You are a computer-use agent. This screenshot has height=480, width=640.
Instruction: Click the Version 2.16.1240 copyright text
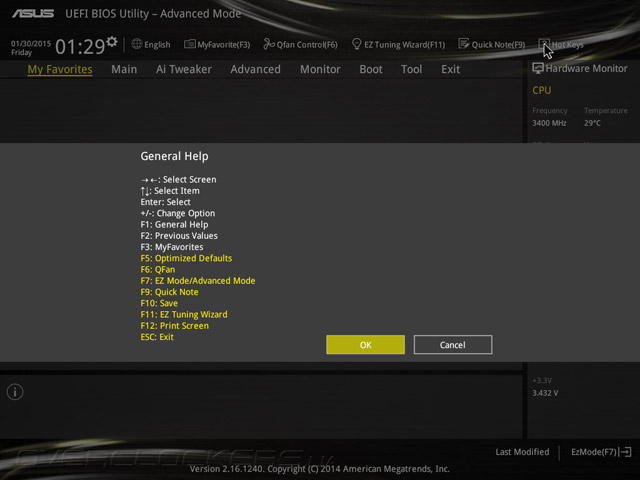pos(320,469)
